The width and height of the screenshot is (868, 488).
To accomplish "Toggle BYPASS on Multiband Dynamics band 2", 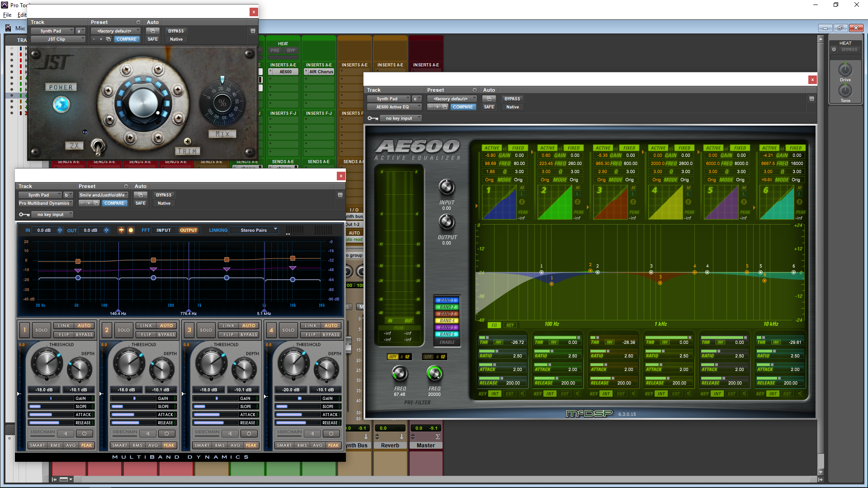I will (x=166, y=335).
